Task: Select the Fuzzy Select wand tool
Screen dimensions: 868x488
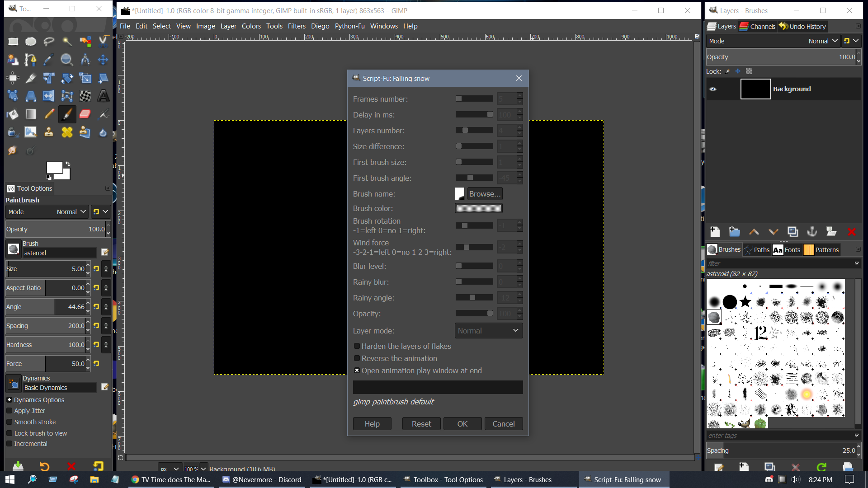Action: point(67,42)
